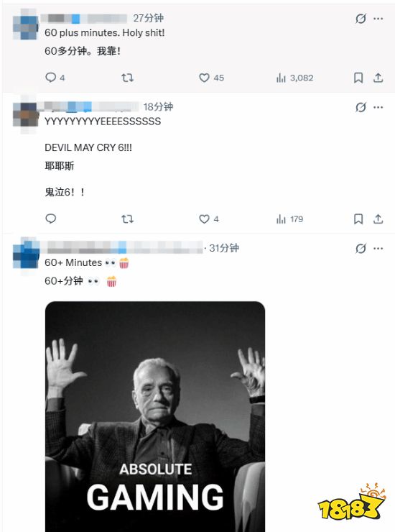View analytics showing 3,082 views
The width and height of the screenshot is (395, 532).
coord(294,78)
